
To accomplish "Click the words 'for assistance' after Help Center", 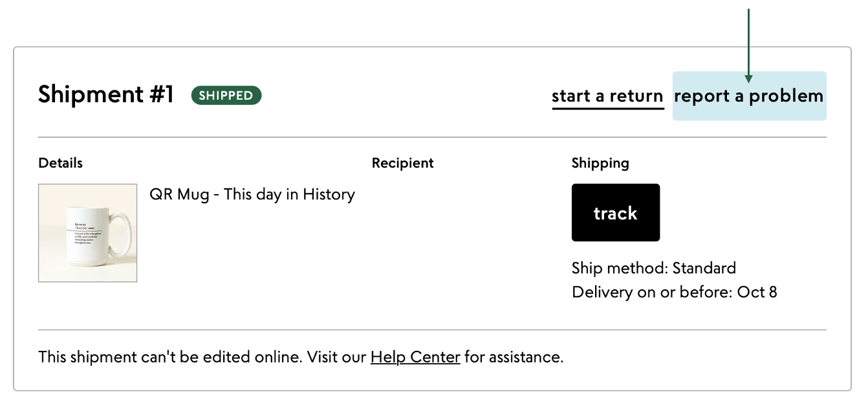I will (x=514, y=357).
